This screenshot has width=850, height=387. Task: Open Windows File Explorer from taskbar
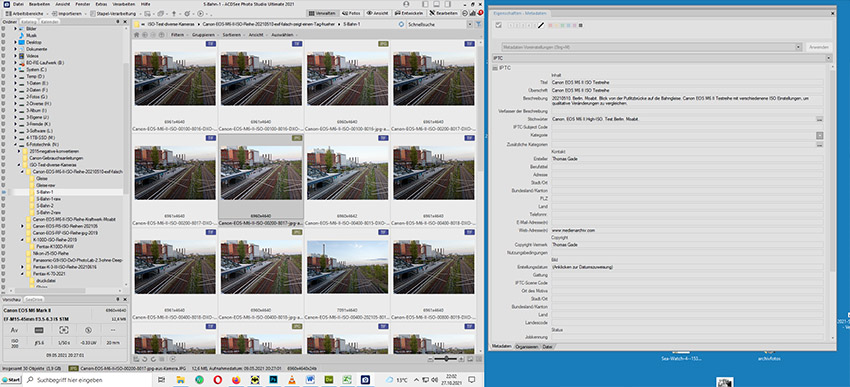point(181,379)
